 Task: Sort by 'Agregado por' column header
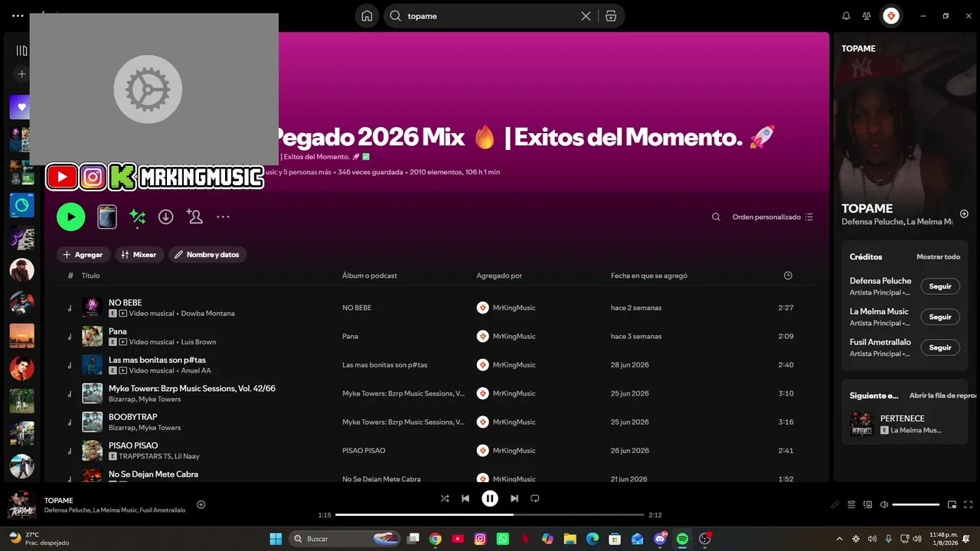click(499, 275)
